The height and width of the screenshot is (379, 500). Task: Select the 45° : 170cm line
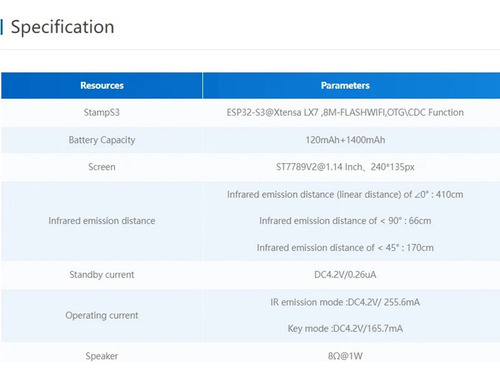coord(345,248)
